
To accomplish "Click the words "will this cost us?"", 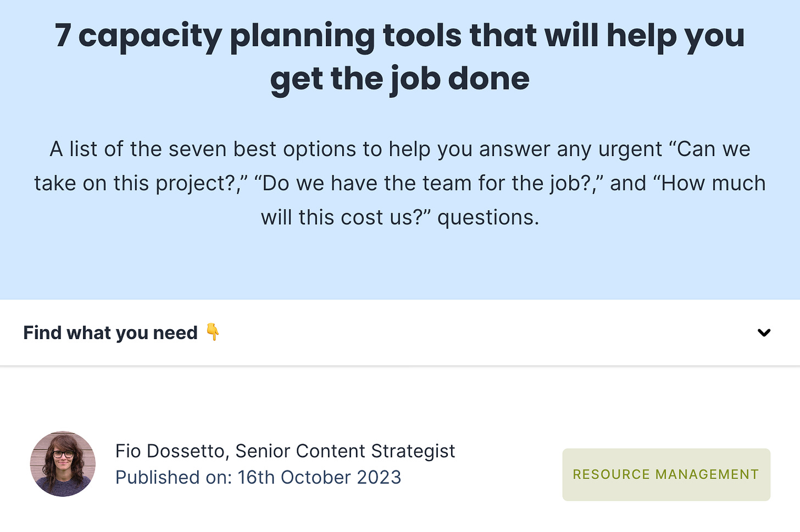I will [345, 217].
